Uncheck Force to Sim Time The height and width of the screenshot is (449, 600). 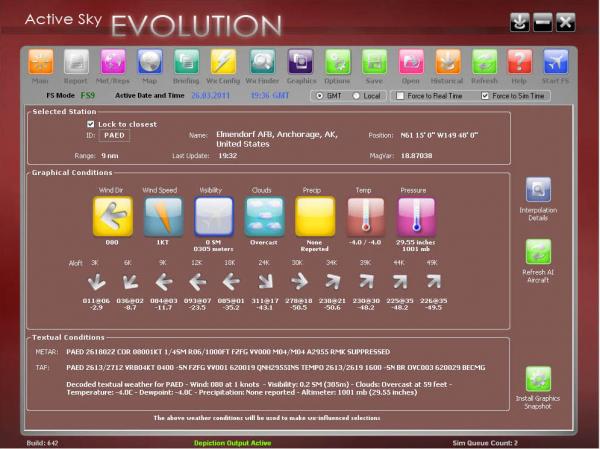click(x=486, y=96)
